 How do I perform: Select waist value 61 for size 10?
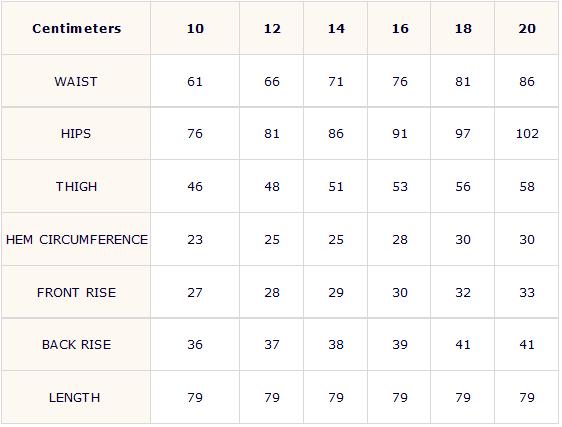tap(195, 81)
